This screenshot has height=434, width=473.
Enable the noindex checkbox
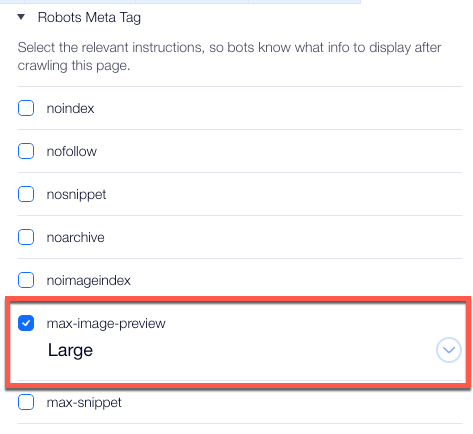[x=26, y=108]
